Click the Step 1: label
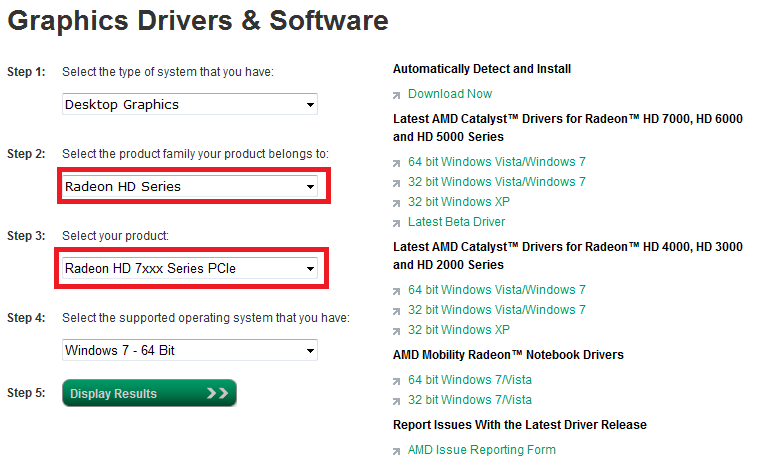777x468 pixels. [26, 72]
